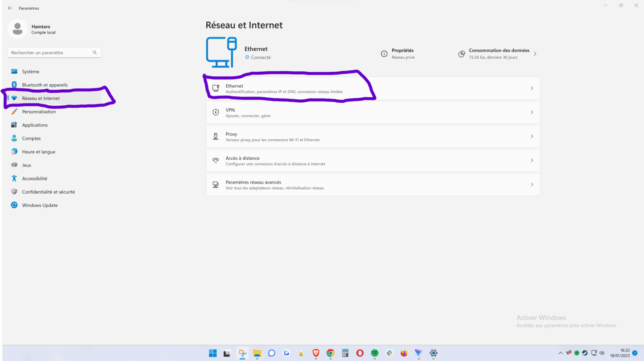The width and height of the screenshot is (644, 361).
Task: Open Confidentialité et sécurité settings
Action: [x=47, y=192]
